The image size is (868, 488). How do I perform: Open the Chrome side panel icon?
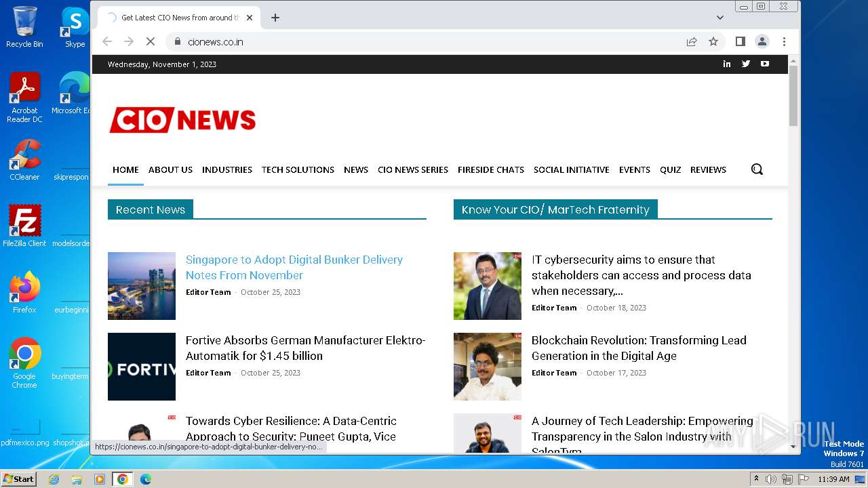click(x=741, y=41)
